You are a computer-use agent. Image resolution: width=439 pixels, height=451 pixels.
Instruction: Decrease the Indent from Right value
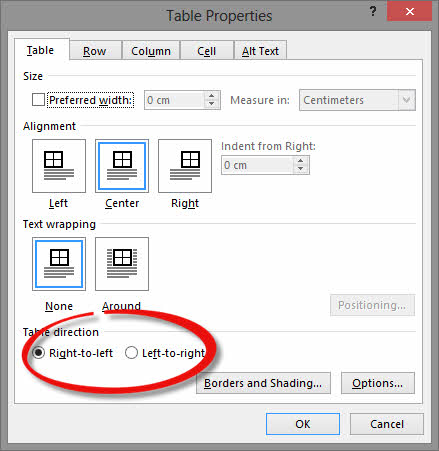[301, 169]
